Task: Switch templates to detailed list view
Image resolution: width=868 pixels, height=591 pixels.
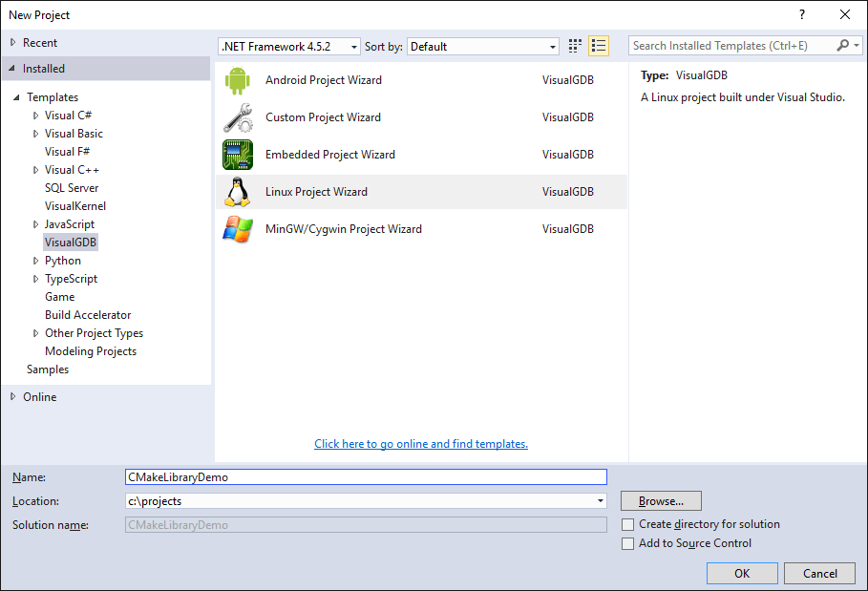Action: (599, 45)
